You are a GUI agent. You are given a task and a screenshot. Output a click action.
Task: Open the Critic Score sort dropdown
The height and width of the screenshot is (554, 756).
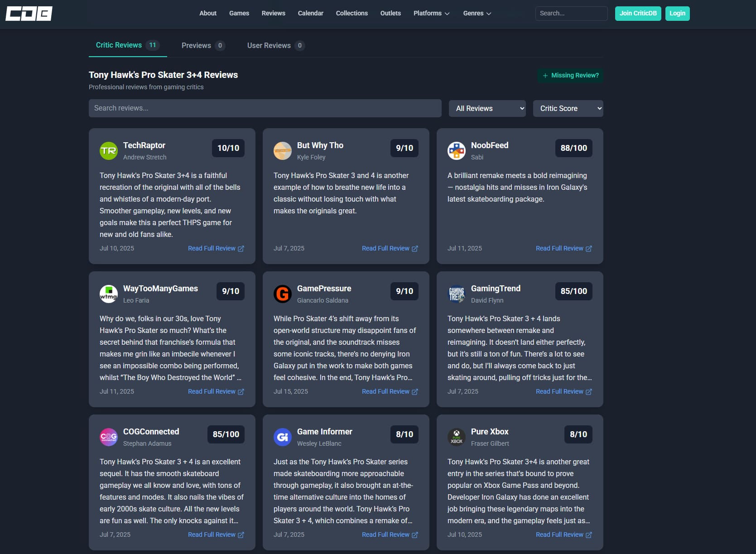coord(568,108)
